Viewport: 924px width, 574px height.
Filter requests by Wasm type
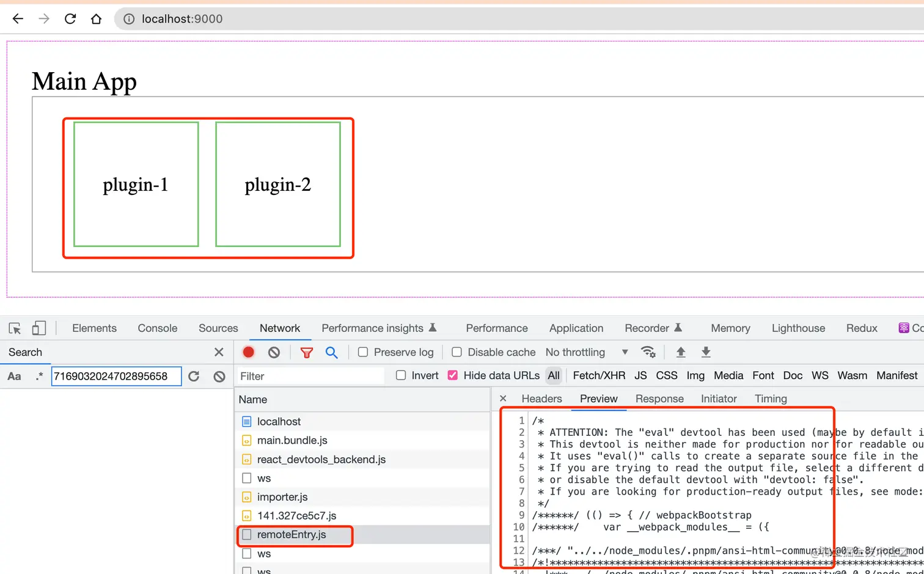click(853, 375)
